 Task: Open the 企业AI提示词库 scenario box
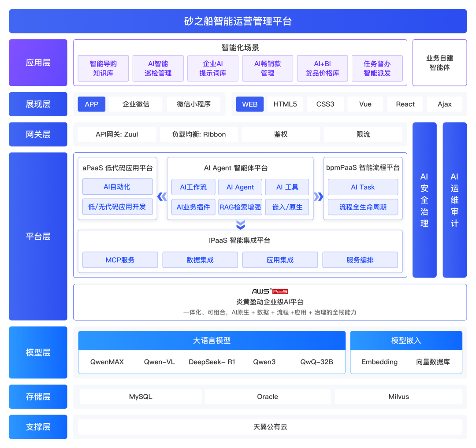pyautogui.click(x=213, y=68)
